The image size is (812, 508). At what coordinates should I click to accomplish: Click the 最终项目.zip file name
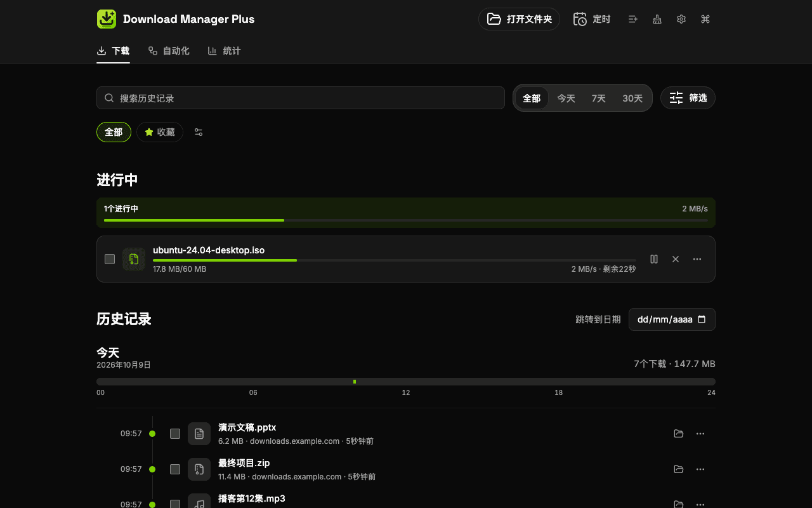(x=244, y=463)
